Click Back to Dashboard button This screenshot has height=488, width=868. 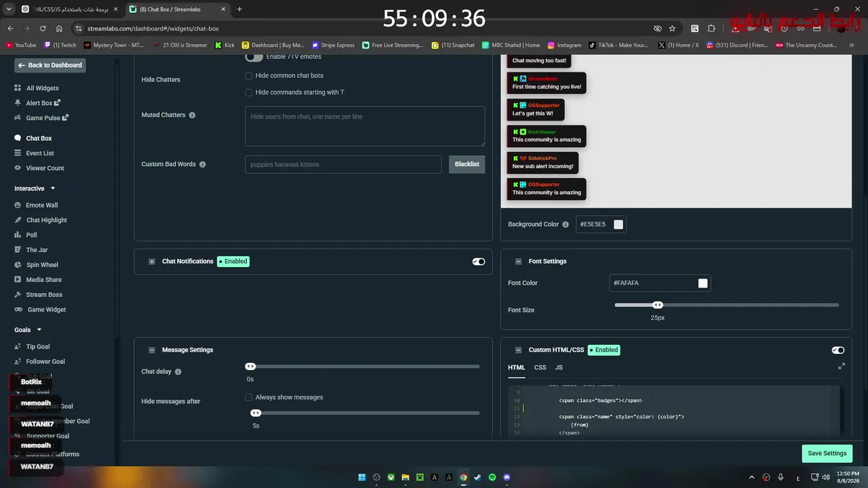50,65
